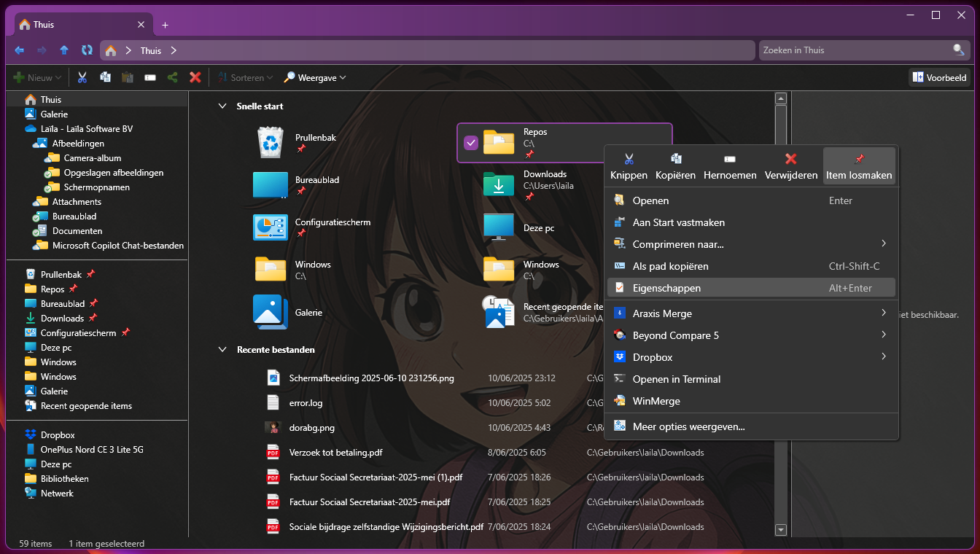Viewport: 980px width, 554px height.
Task: Click scrollbar up arrow in file list
Action: [x=781, y=98]
